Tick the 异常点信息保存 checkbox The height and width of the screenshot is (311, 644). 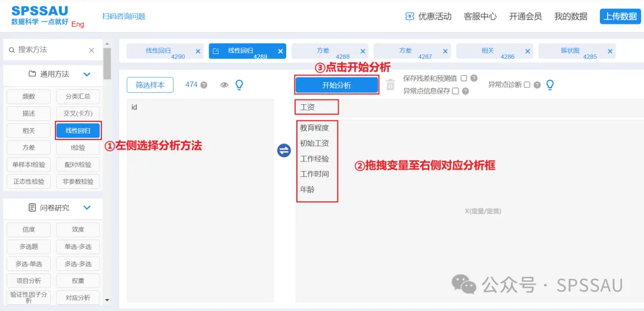pyautogui.click(x=456, y=91)
